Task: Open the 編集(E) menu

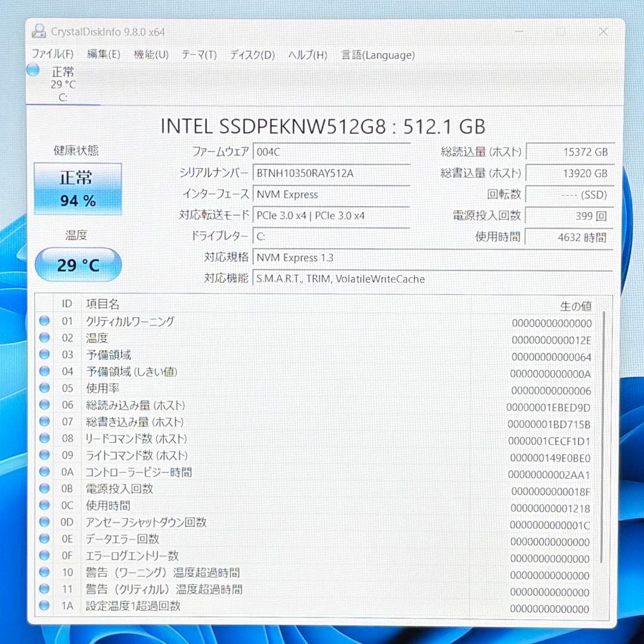Action: 104,54
